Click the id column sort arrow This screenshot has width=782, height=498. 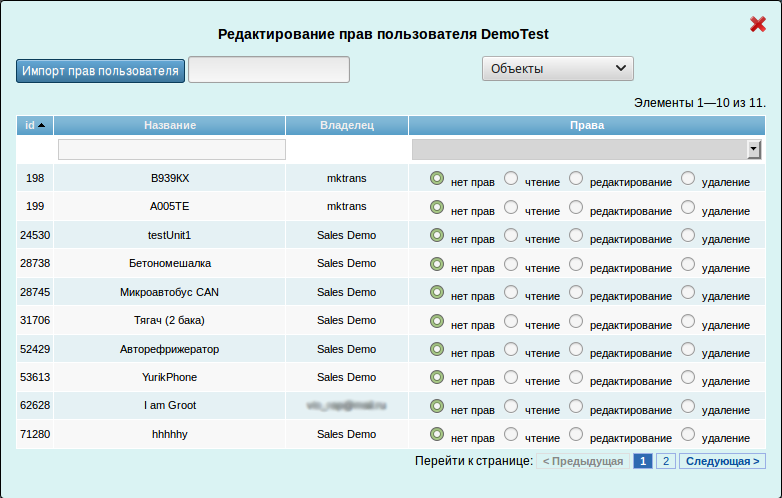pyautogui.click(x=41, y=126)
